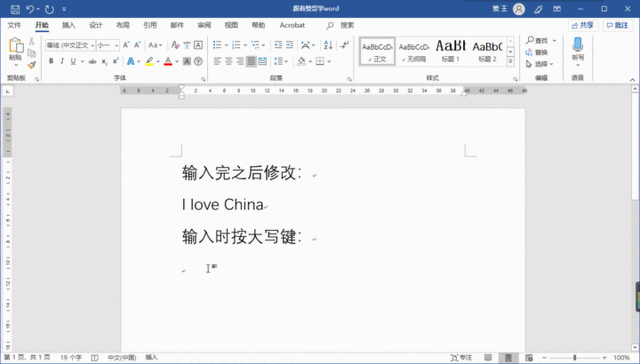Open text effects dropdown
Screen dimensions: 640x364
139,62
